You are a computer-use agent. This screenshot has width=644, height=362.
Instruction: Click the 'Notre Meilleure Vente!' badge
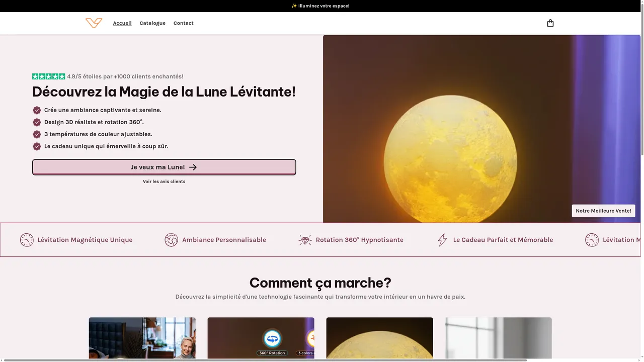[603, 211]
